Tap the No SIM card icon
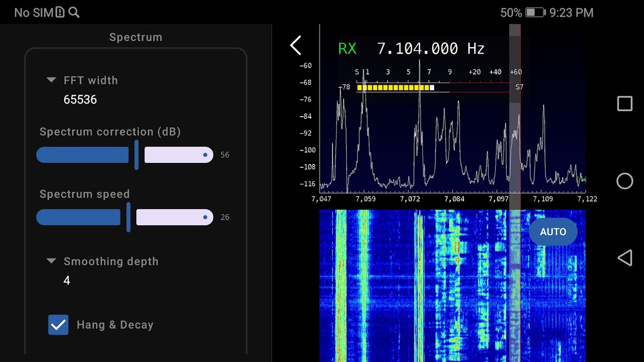644x362 pixels. pyautogui.click(x=60, y=13)
